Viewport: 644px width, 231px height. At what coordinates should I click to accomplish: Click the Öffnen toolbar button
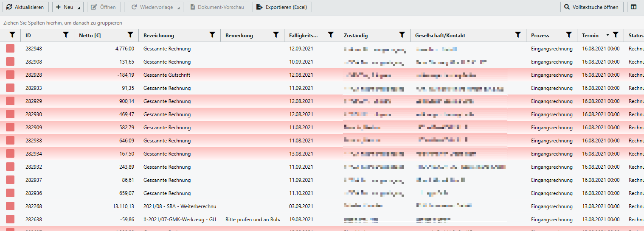click(104, 7)
